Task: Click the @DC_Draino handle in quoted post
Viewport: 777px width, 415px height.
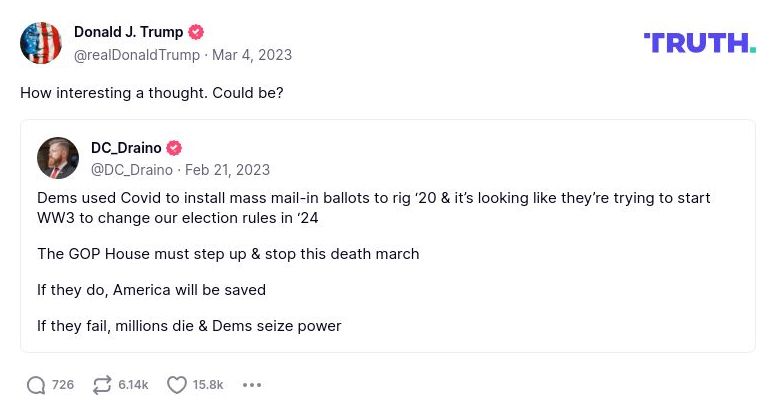Action: coord(131,170)
